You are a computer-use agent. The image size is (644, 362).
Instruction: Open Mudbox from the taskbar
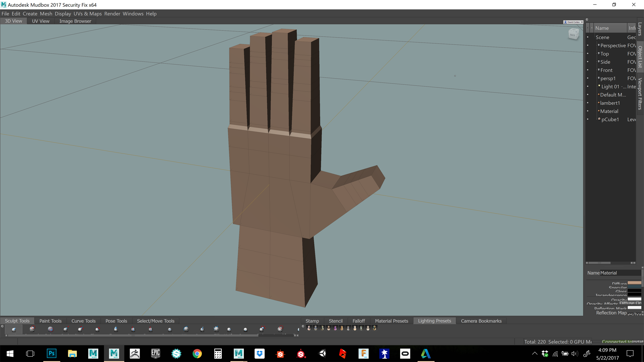[x=114, y=354]
